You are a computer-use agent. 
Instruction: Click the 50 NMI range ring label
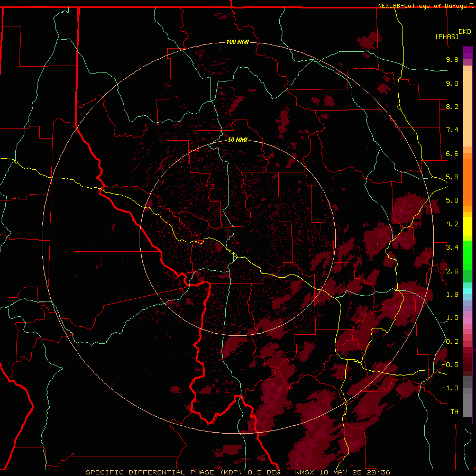tap(237, 140)
